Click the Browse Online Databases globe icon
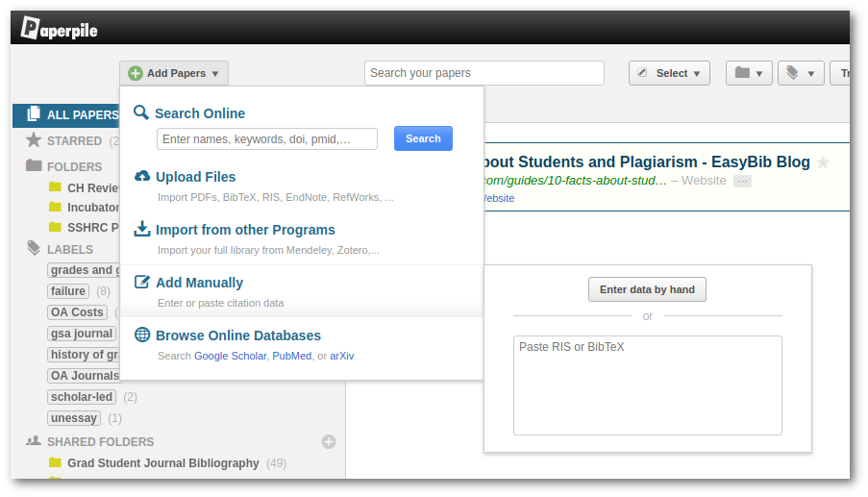 (x=142, y=335)
